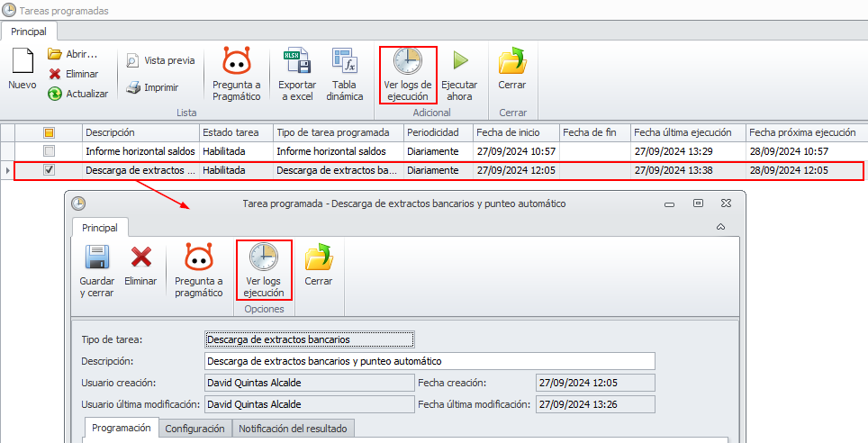Click Ver logs ejecución in task dialog

pos(264,271)
